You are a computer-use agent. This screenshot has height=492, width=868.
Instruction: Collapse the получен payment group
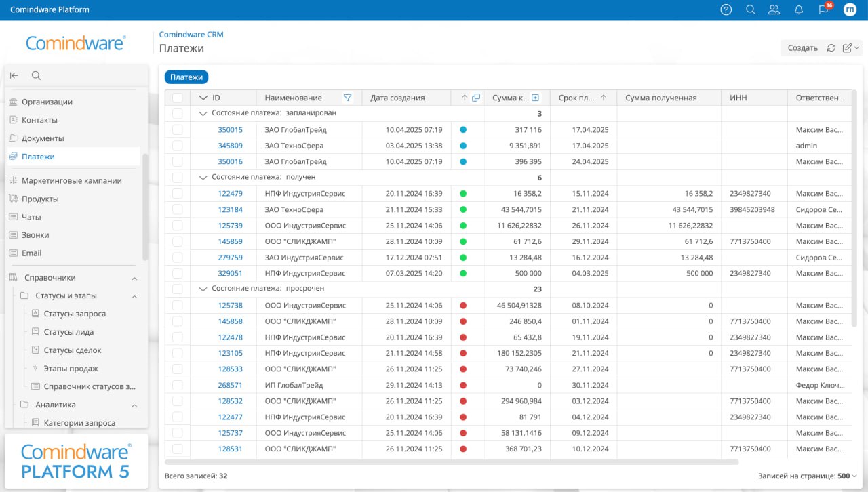tap(202, 177)
